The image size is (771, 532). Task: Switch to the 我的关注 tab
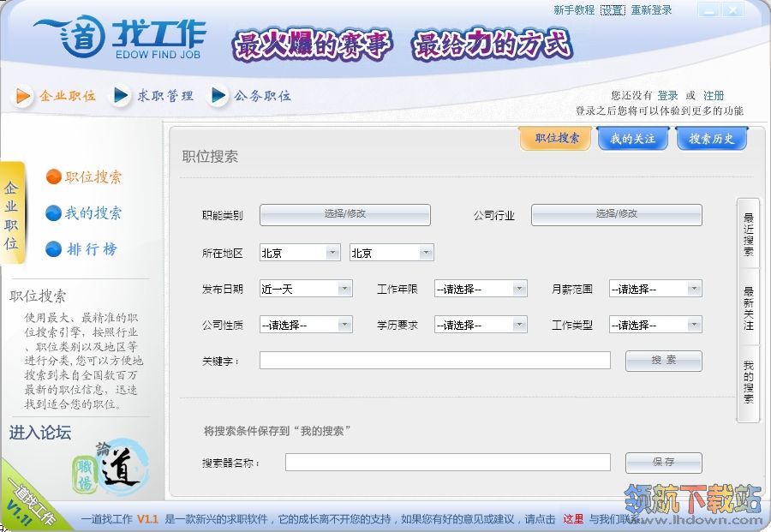(633, 139)
